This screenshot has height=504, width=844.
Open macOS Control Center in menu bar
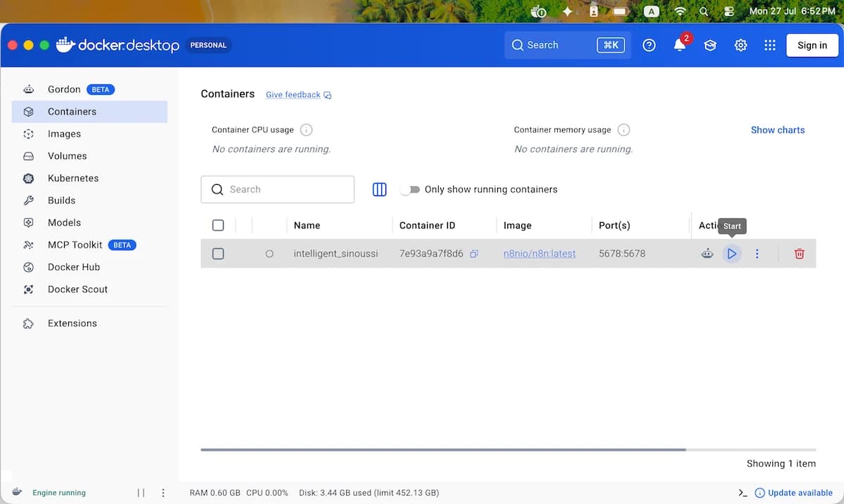[x=728, y=11]
